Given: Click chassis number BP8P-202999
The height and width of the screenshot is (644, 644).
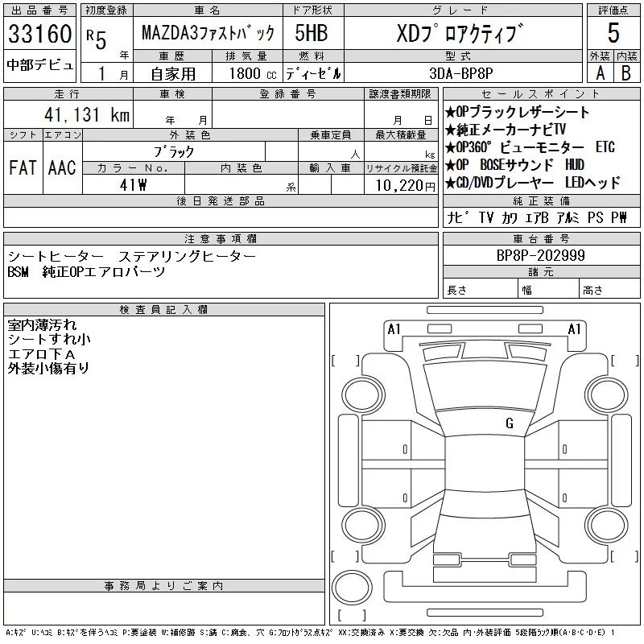Looking at the screenshot, I should (x=540, y=255).
